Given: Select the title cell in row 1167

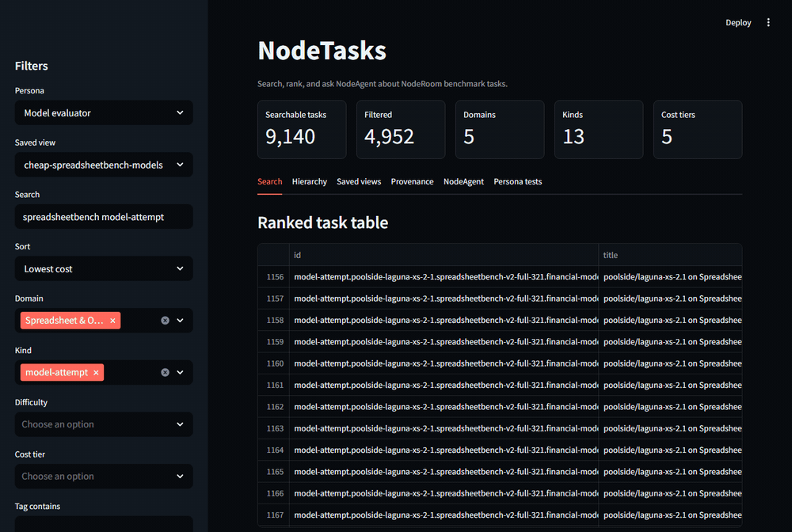Looking at the screenshot, I should click(x=670, y=515).
